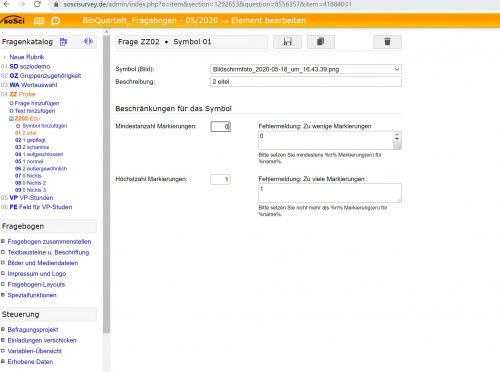
Task: Click the Text hinzufügen link
Action: click(x=35, y=111)
